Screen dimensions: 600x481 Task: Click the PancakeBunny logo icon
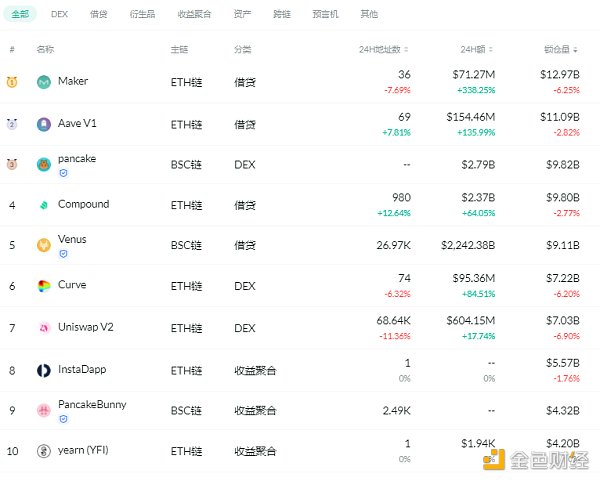tap(44, 411)
